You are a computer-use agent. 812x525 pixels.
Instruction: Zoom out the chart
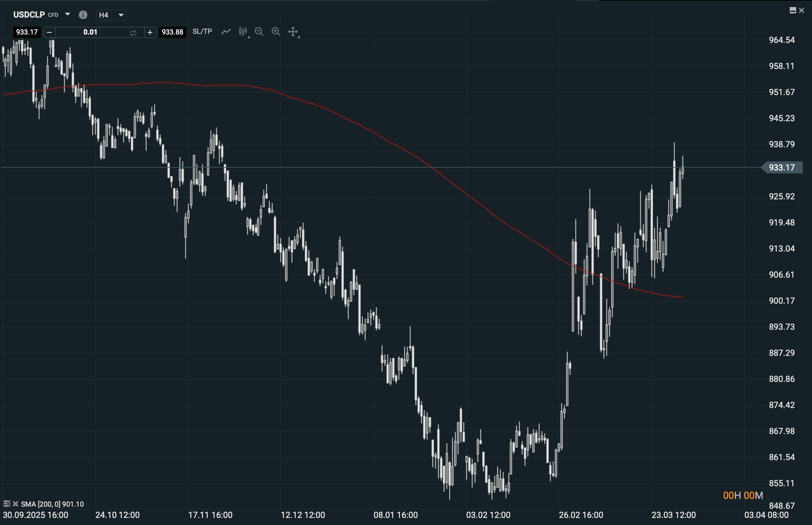click(x=259, y=32)
